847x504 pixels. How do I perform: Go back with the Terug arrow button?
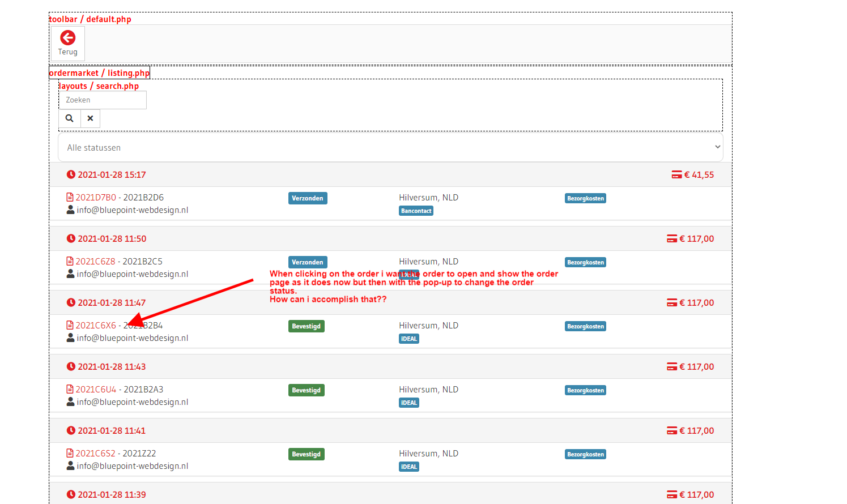tap(68, 43)
